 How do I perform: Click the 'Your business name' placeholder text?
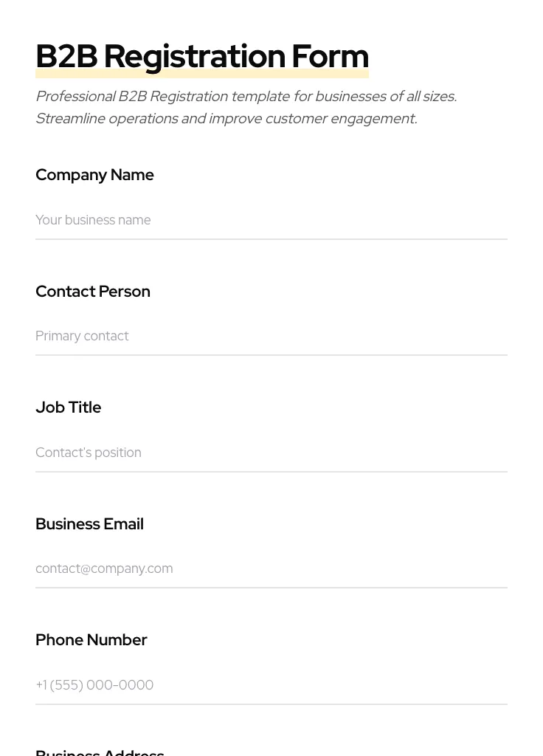point(93,220)
